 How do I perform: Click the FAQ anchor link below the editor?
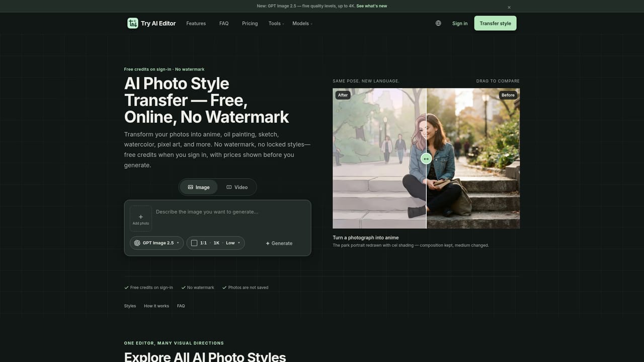click(x=181, y=306)
